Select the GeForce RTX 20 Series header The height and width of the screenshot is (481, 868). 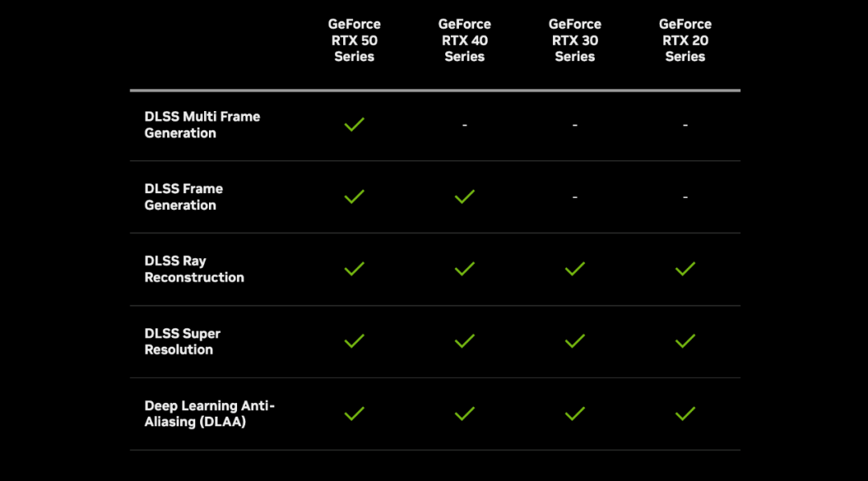point(685,40)
